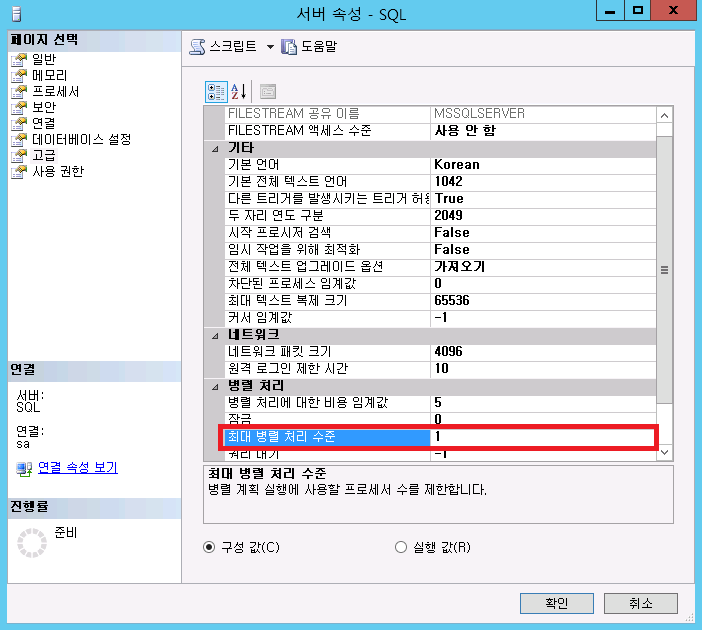Click scrollbar down arrow in property grid
This screenshot has height=630, width=702.
coord(664,452)
